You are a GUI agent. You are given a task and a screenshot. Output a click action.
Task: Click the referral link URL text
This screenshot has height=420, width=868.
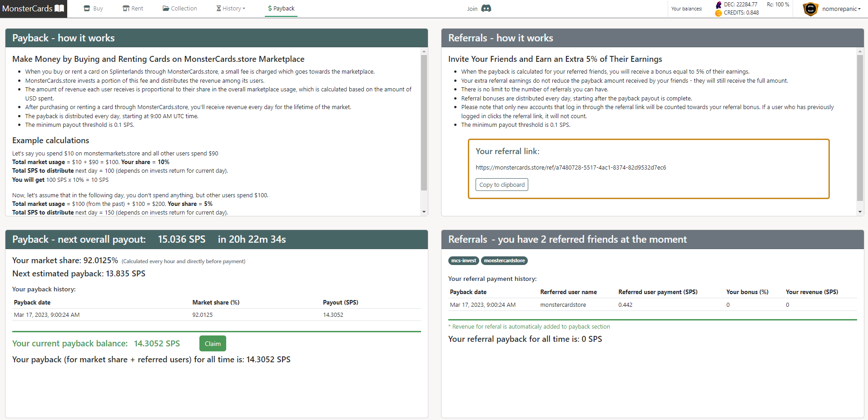coord(571,168)
